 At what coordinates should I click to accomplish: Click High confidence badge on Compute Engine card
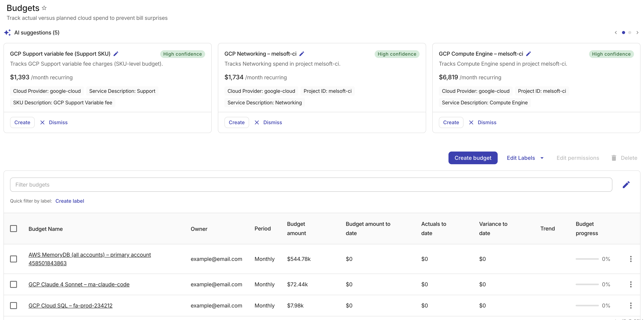pos(611,54)
